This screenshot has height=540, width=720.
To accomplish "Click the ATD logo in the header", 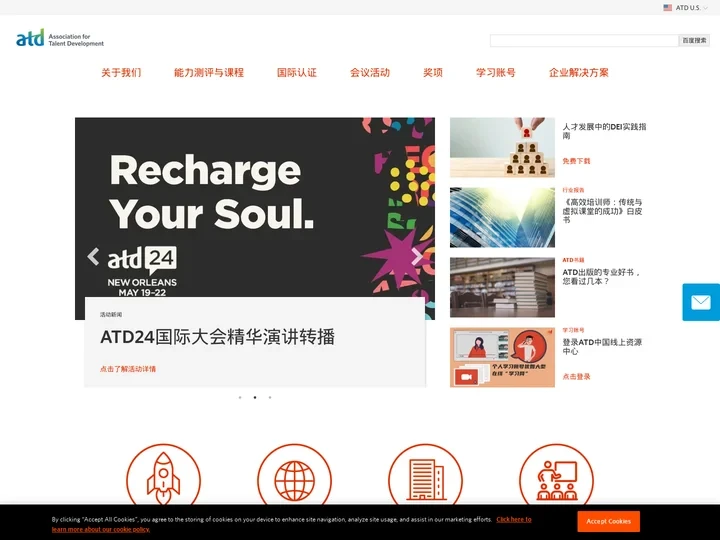I will click(60, 38).
